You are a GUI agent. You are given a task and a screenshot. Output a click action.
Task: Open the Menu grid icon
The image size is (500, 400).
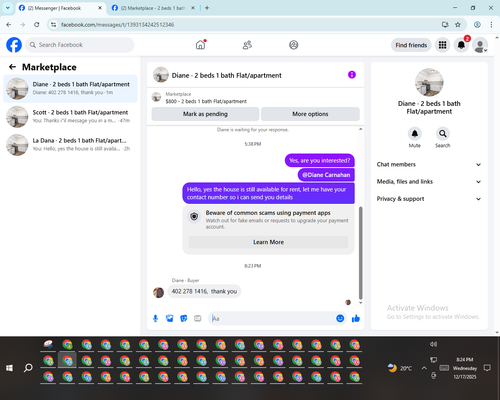coord(442,45)
